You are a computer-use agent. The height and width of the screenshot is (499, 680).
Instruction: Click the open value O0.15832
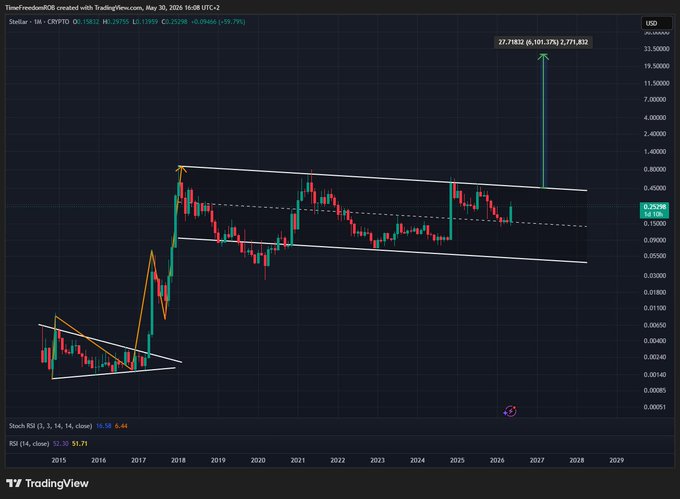(86, 22)
